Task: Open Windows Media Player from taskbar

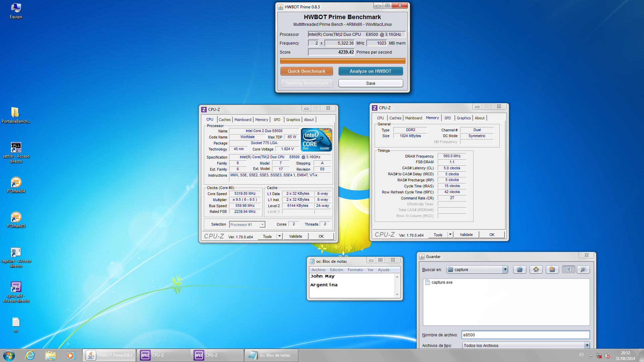Action: [x=70, y=355]
